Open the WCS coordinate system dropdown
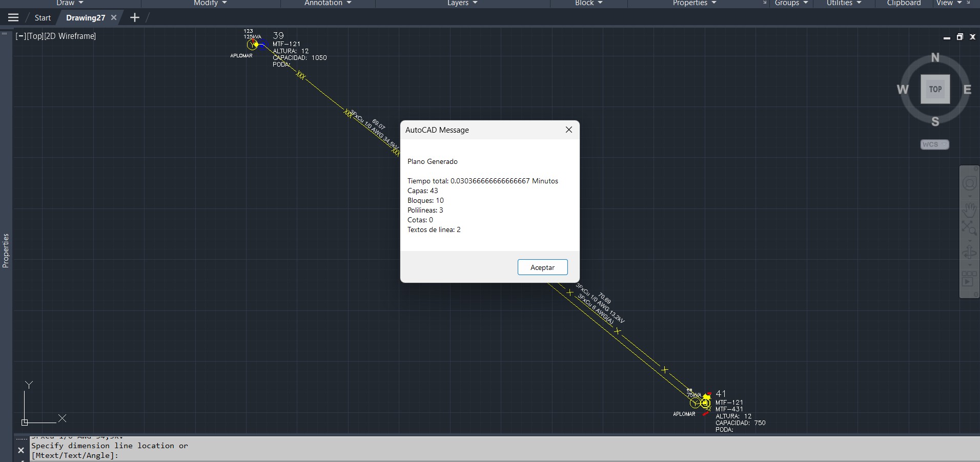The image size is (980, 462). pos(934,144)
